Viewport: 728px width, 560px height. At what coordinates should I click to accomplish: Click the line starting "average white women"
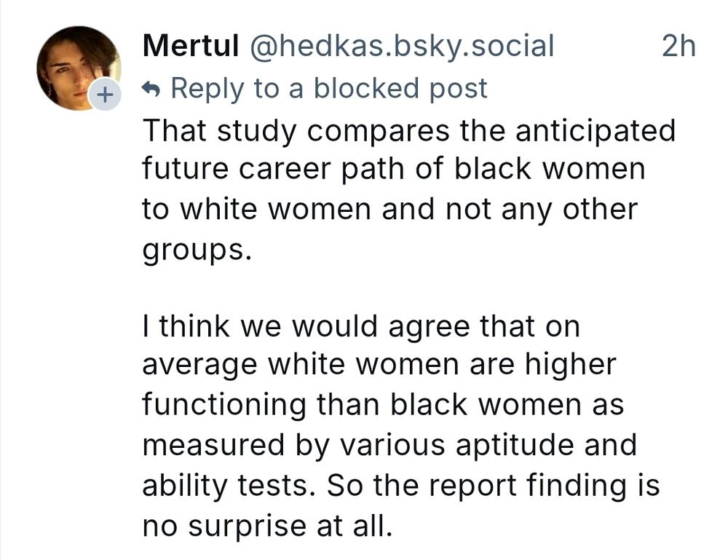coord(379,366)
